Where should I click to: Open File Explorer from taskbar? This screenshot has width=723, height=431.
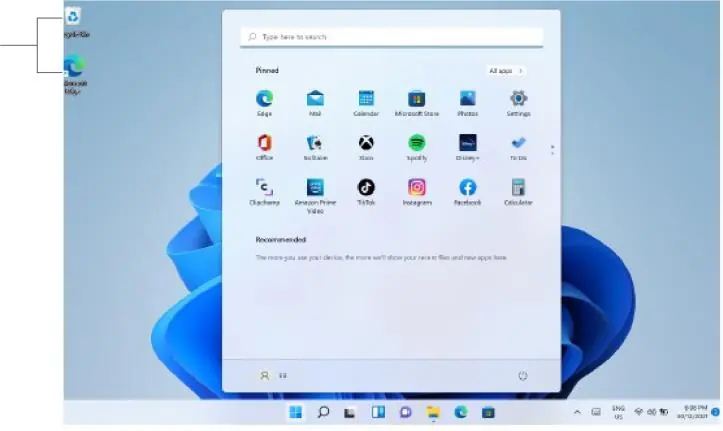click(x=433, y=413)
